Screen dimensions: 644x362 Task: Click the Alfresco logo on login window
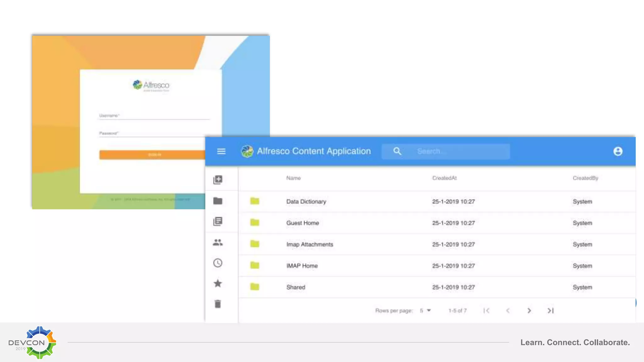(x=151, y=85)
